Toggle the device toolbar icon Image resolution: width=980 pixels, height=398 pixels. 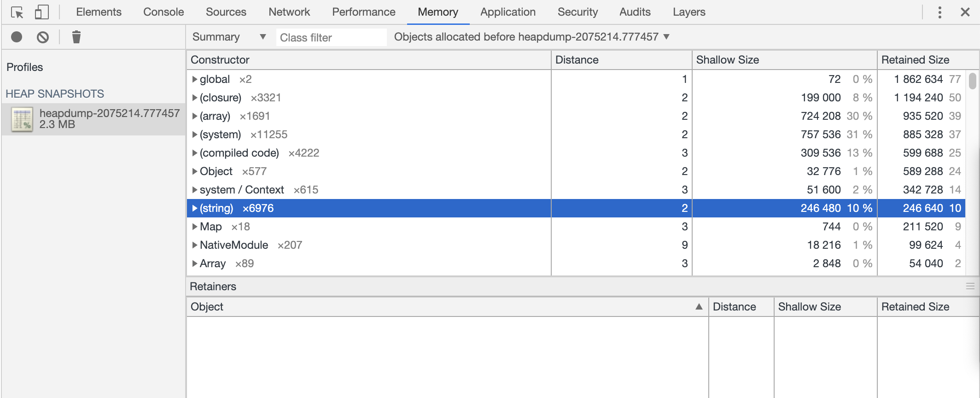click(41, 12)
